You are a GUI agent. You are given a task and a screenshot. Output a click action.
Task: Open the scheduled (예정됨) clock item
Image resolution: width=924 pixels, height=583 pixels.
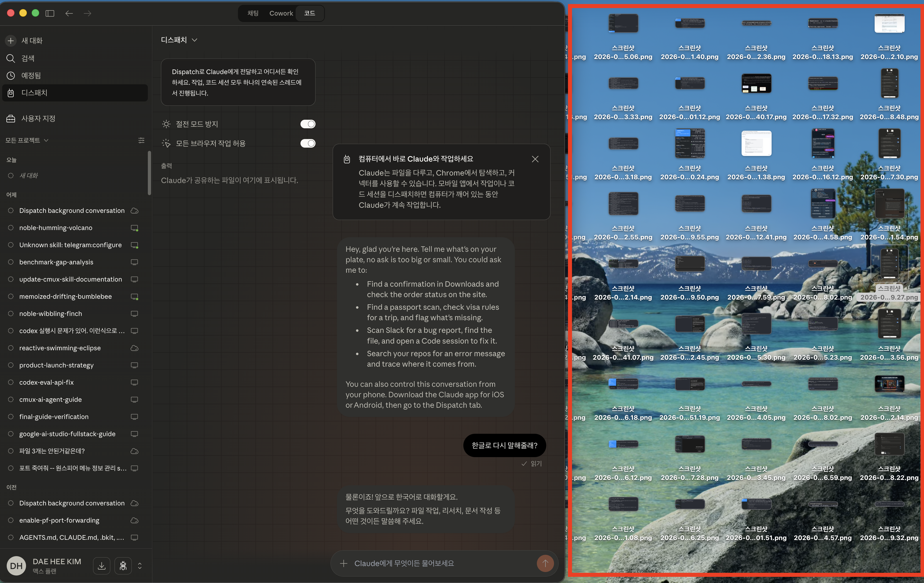coord(31,76)
